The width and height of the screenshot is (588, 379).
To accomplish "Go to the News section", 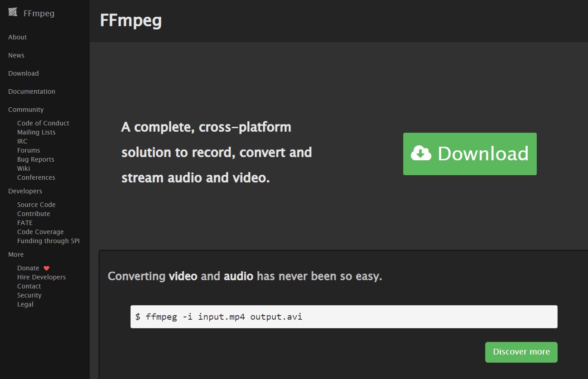I will point(16,55).
